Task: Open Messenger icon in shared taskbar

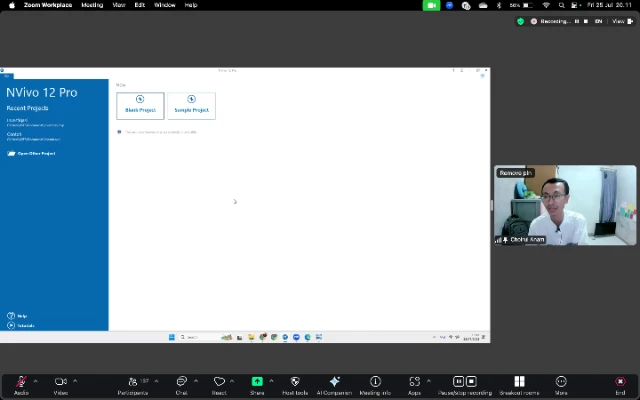Action: (296, 337)
